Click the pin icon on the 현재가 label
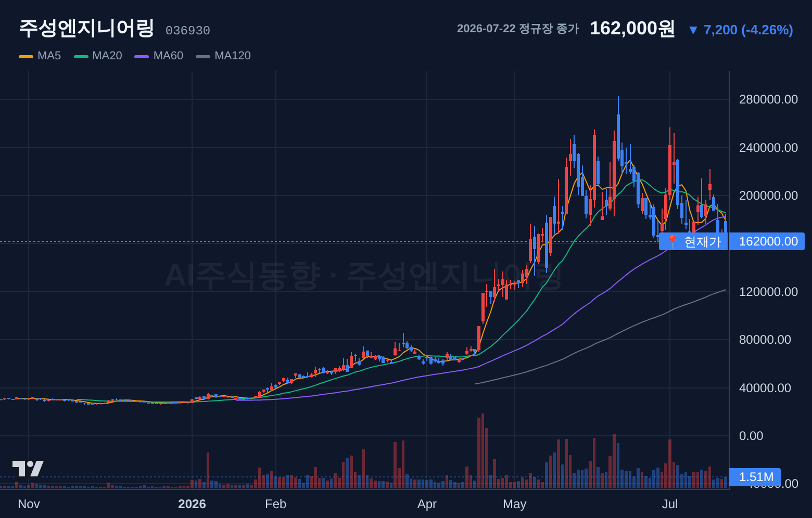This screenshot has width=812, height=518. pos(672,241)
